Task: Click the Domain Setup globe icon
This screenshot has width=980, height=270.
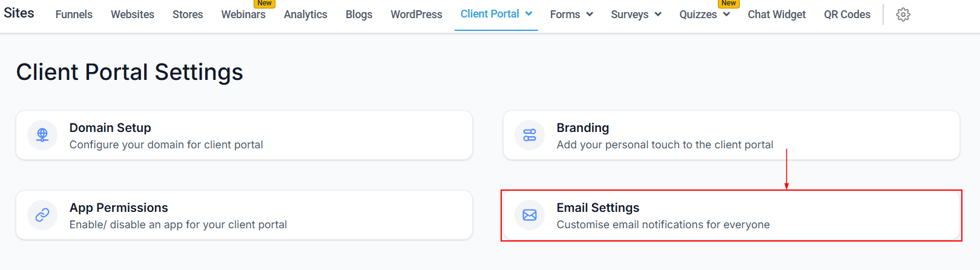Action: coord(42,135)
